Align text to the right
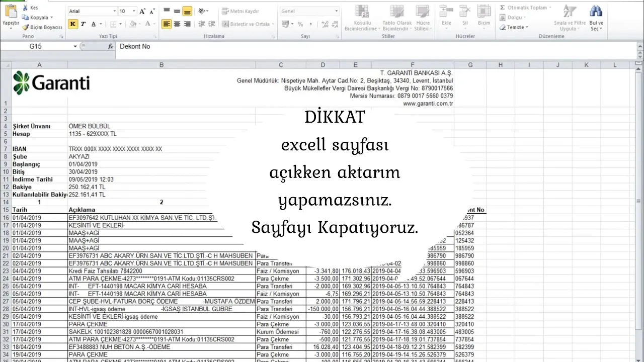The height and width of the screenshot is (362, 644). [x=187, y=24]
